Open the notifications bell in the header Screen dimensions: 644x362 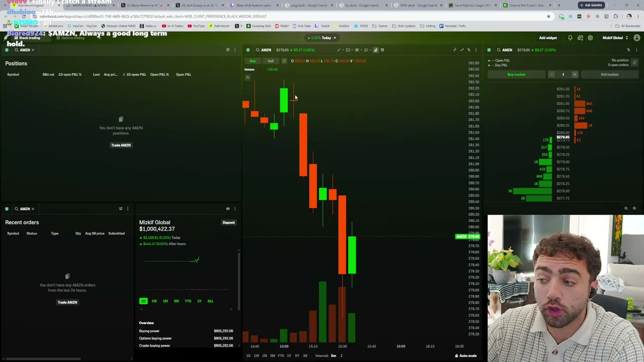click(x=570, y=38)
